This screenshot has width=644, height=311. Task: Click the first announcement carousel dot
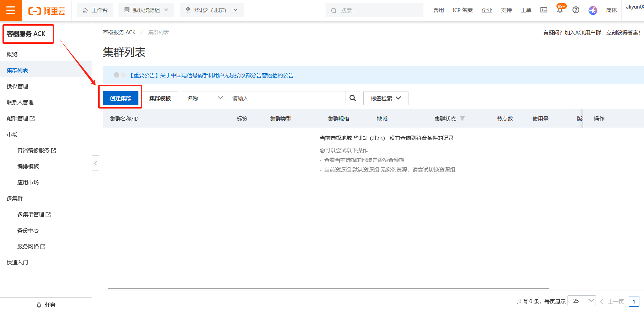click(116, 75)
